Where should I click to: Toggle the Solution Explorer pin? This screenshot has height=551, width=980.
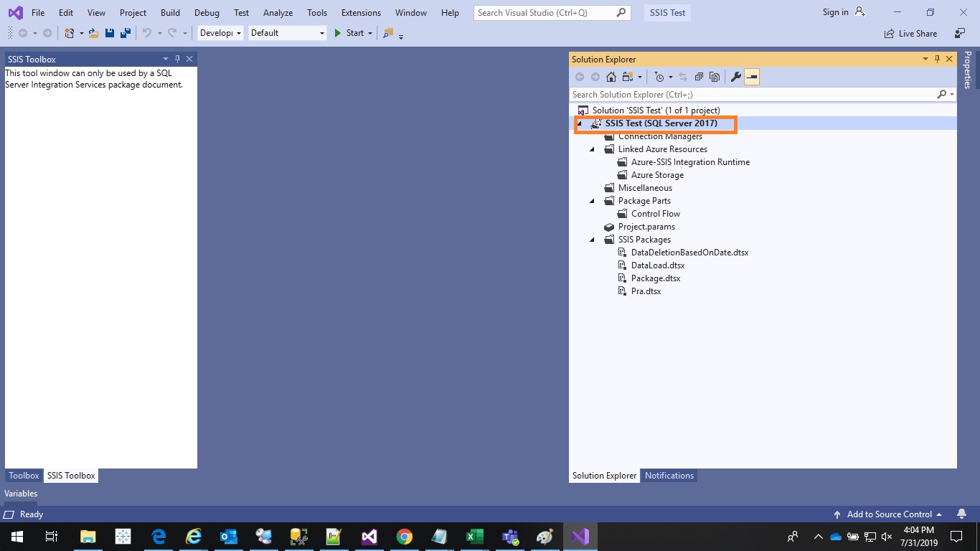[x=937, y=59]
